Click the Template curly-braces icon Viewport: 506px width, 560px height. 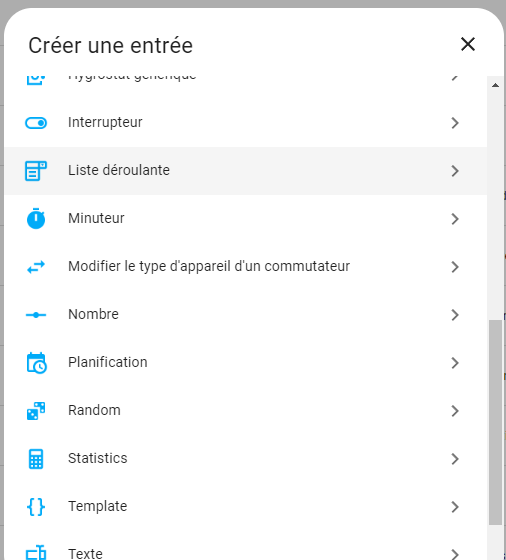[36, 507]
